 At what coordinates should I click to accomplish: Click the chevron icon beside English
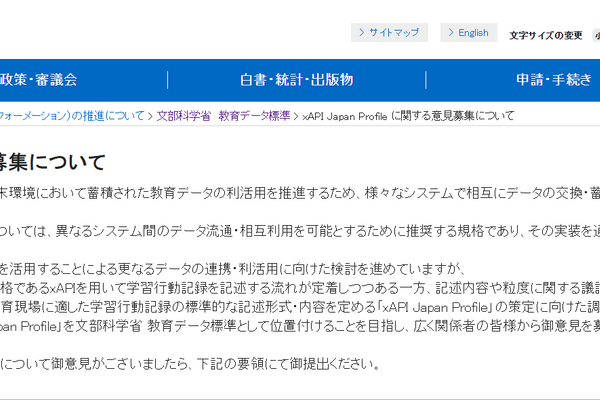(x=451, y=33)
